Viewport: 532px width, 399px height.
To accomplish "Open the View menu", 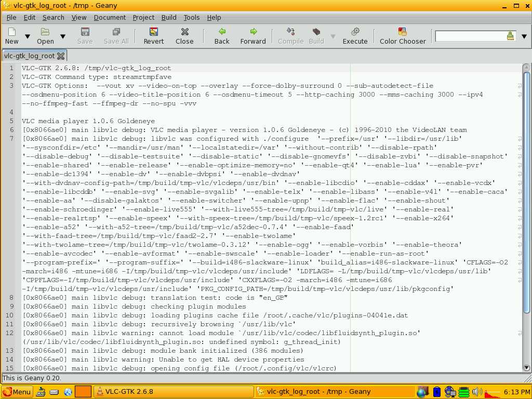I will click(x=79, y=17).
